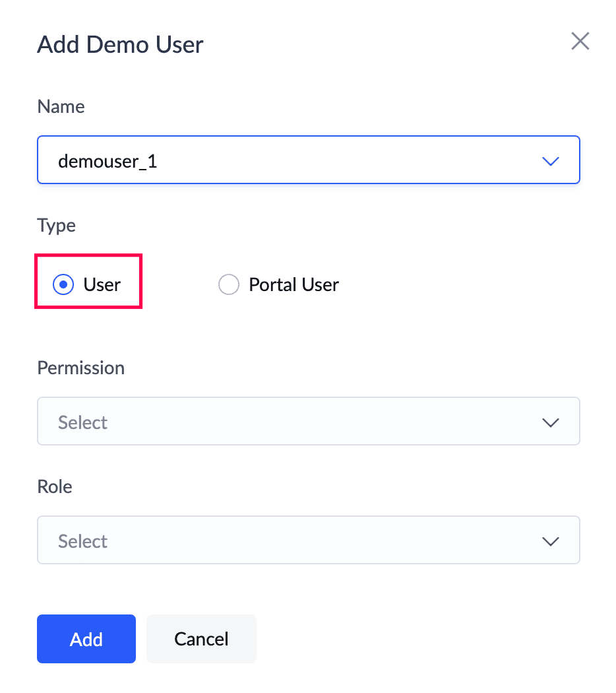Open the Permission Select dropdown
The height and width of the screenshot is (693, 616).
tap(308, 422)
